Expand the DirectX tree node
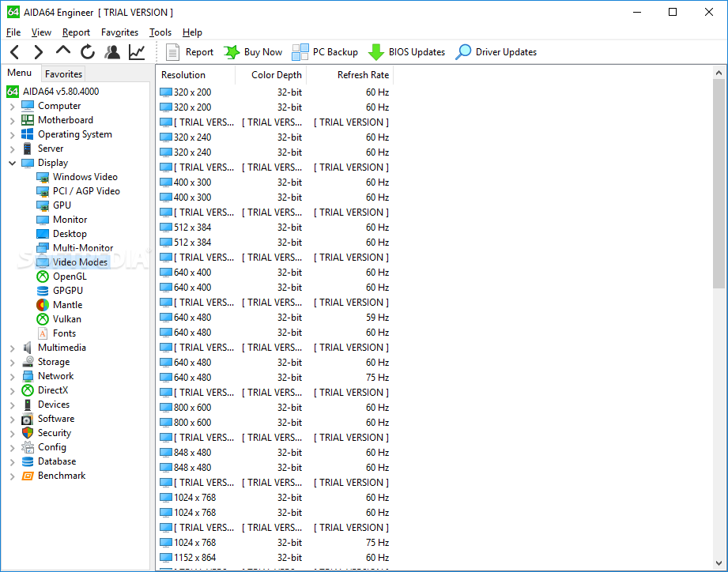728x572 pixels. [13, 391]
